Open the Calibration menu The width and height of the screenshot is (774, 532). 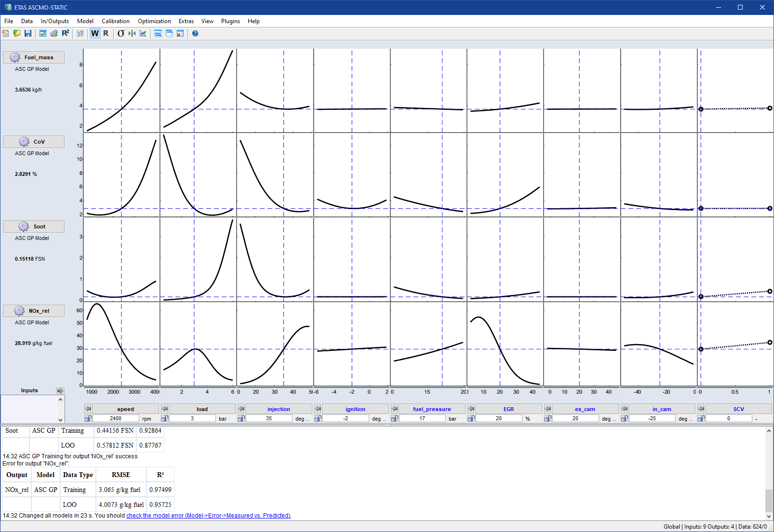(115, 21)
